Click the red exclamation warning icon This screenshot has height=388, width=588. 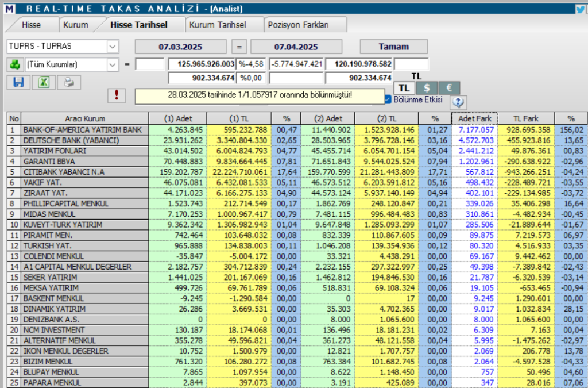click(117, 95)
